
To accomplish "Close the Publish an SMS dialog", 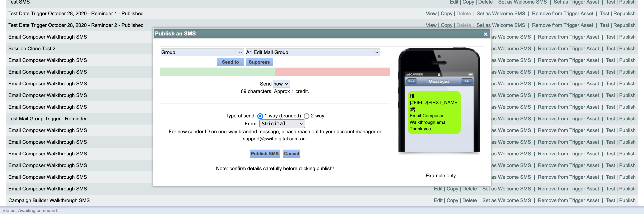I will (x=485, y=34).
